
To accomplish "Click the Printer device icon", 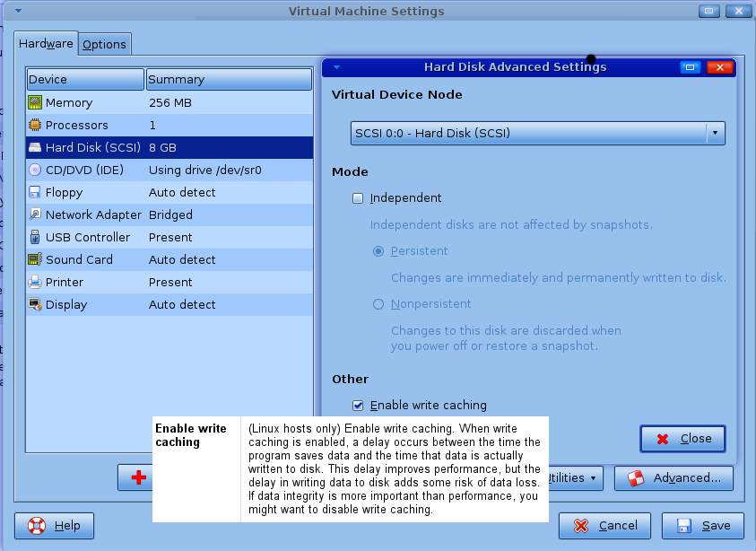I will pos(35,282).
